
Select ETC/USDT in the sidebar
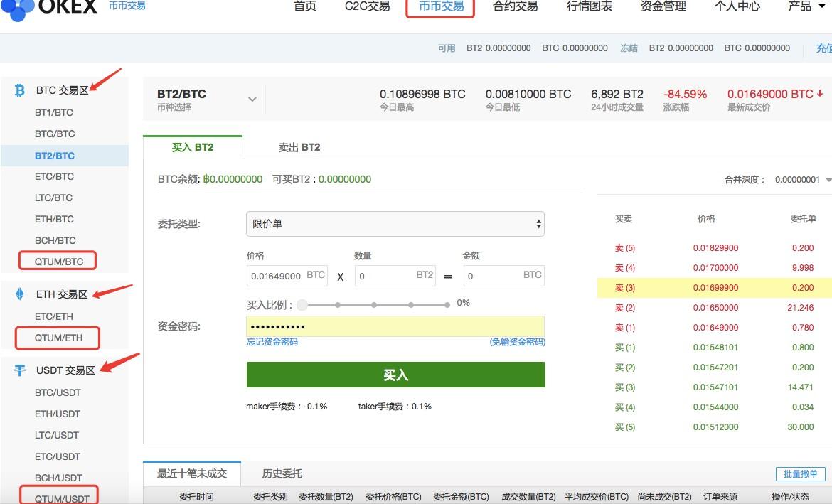pyautogui.click(x=58, y=456)
